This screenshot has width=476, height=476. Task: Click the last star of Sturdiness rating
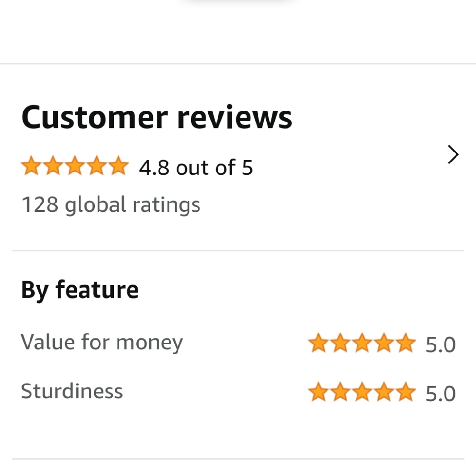pyautogui.click(x=406, y=393)
